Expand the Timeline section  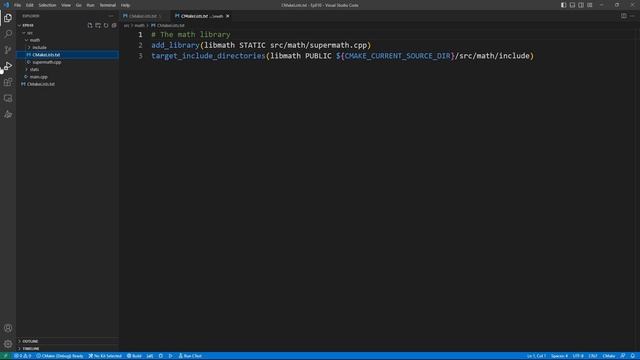click(67, 349)
